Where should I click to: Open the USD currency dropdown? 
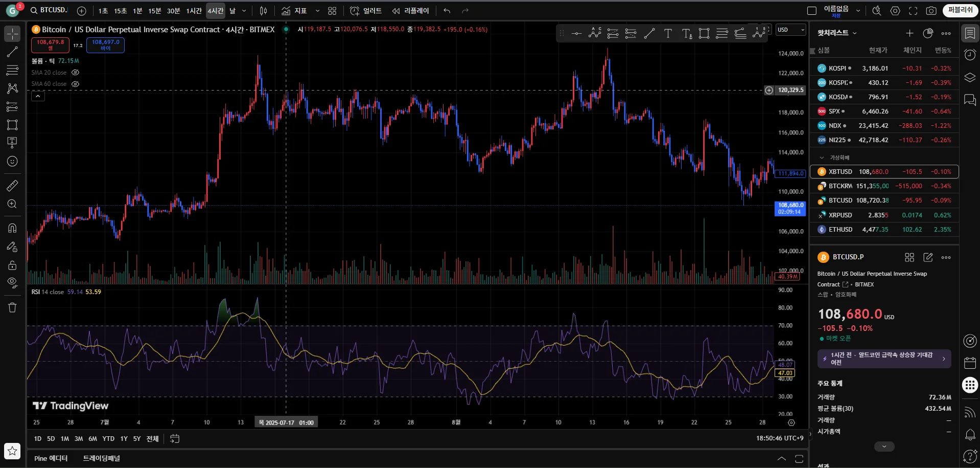coord(790,30)
